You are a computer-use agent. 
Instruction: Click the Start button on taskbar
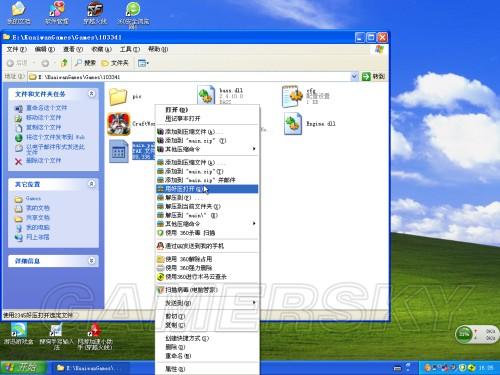[x=23, y=368]
